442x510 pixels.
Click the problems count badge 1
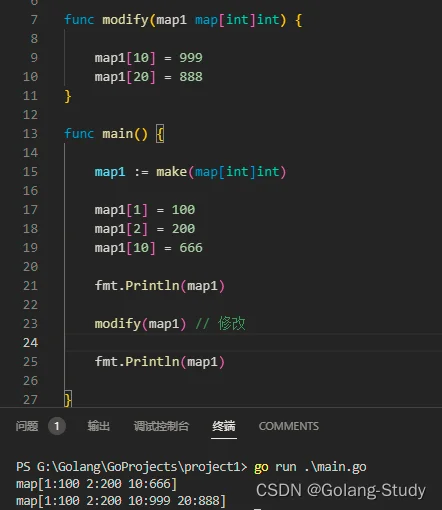click(57, 426)
